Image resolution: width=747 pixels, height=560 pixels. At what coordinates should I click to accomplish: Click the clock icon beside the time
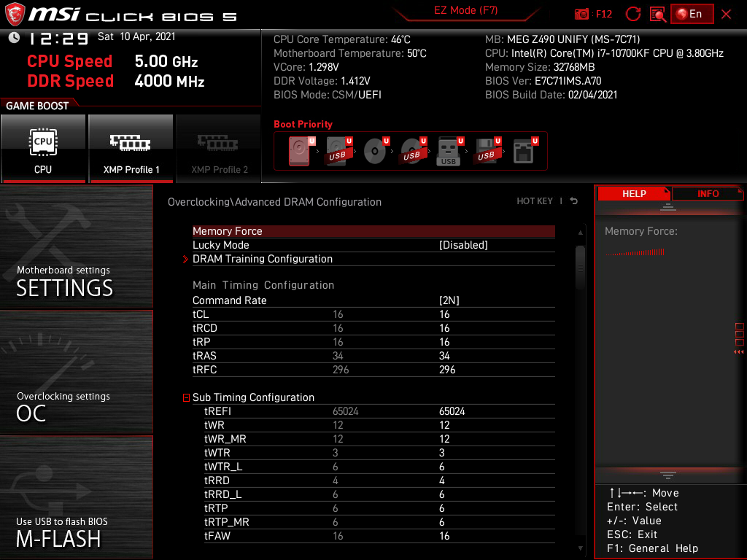point(14,38)
